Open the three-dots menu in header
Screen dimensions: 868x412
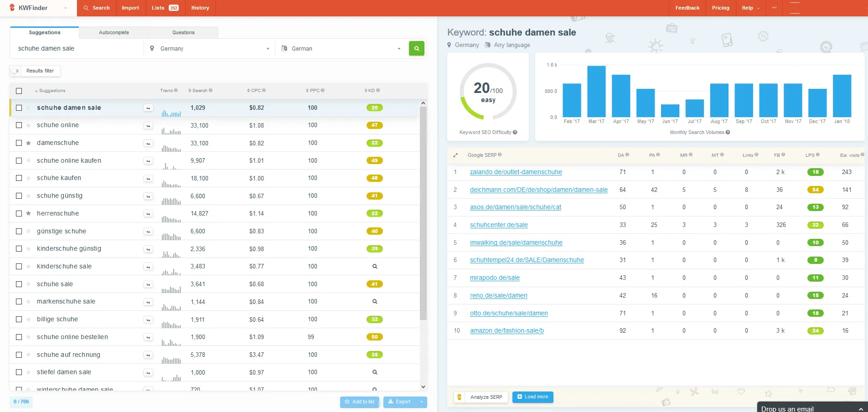tap(774, 8)
